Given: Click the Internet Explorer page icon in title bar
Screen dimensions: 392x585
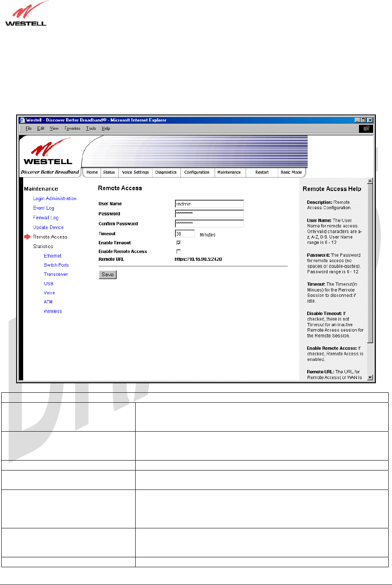Looking at the screenshot, I should click(x=22, y=120).
